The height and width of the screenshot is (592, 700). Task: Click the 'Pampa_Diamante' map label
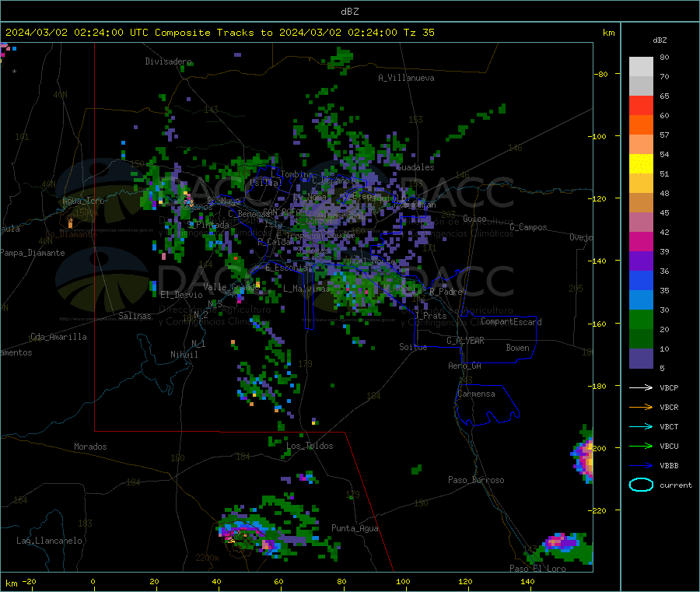(33, 253)
